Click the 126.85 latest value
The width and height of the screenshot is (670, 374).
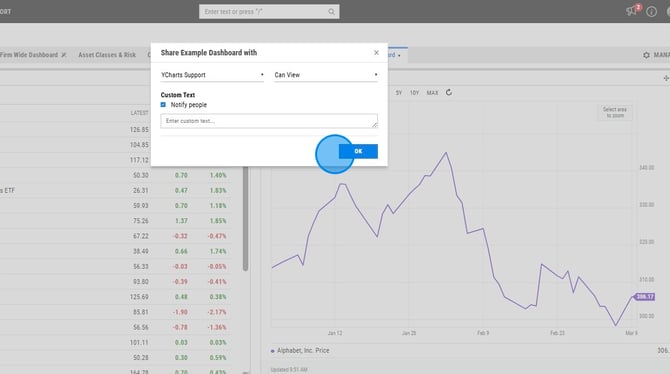[x=139, y=130]
